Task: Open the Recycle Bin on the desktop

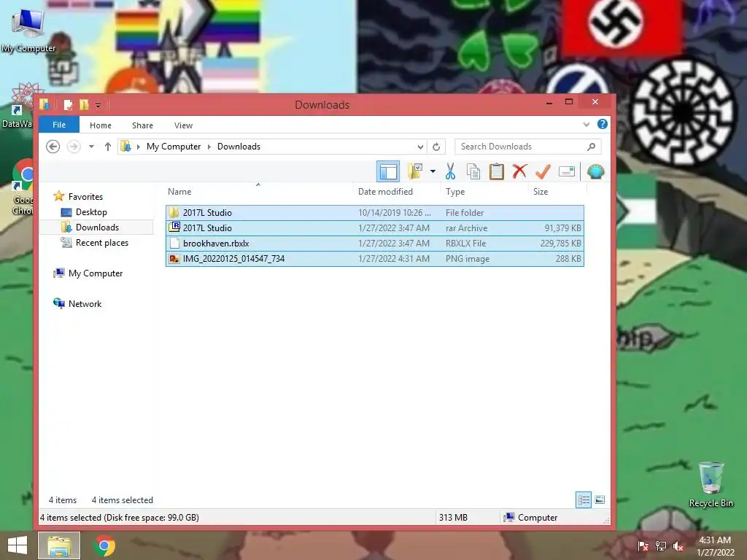Action: click(711, 484)
